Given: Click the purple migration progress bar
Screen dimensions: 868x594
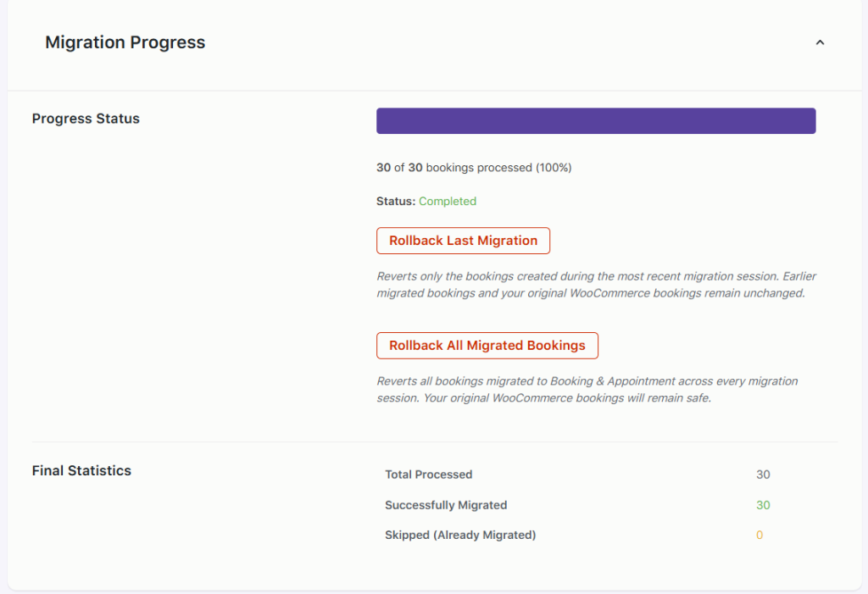Looking at the screenshot, I should pos(596,120).
